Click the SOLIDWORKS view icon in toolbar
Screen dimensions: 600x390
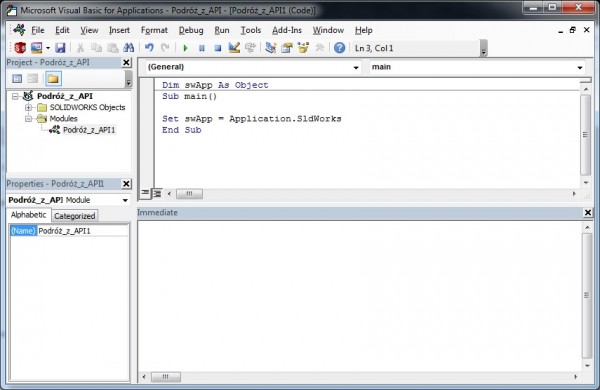coord(20,48)
